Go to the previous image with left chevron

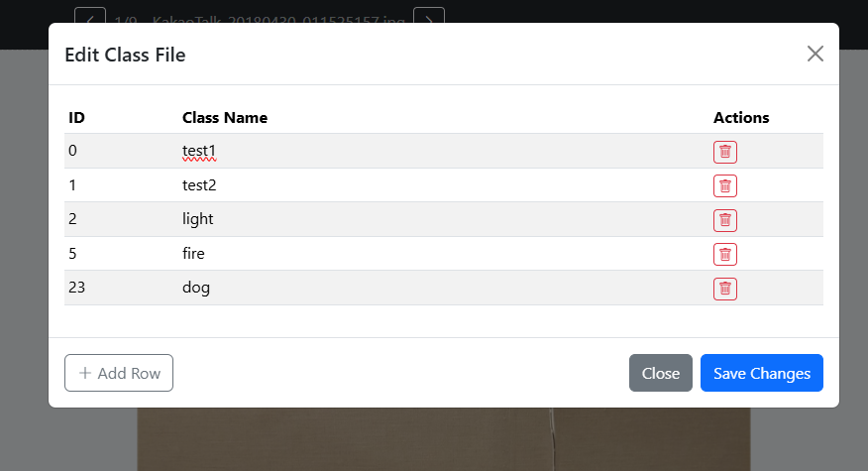[x=90, y=16]
